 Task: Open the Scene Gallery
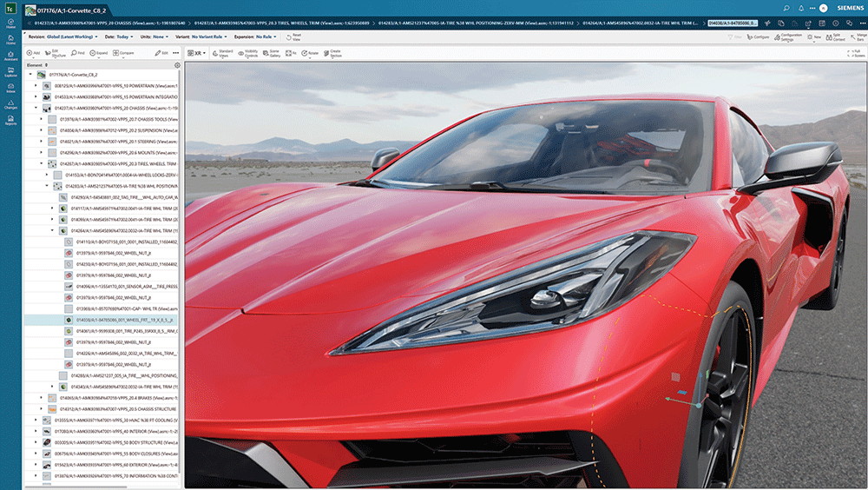[x=271, y=53]
